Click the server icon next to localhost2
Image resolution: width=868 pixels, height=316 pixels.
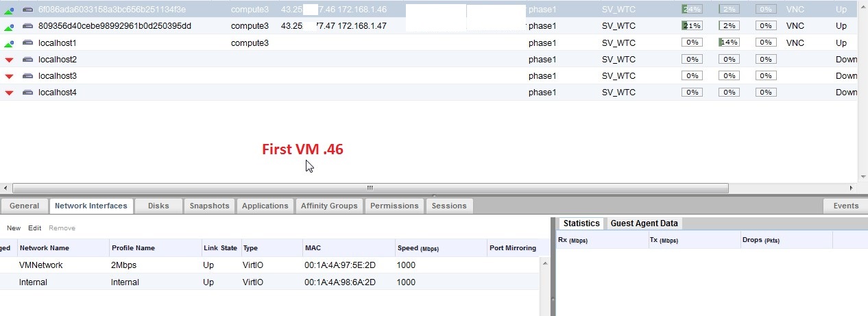click(27, 60)
